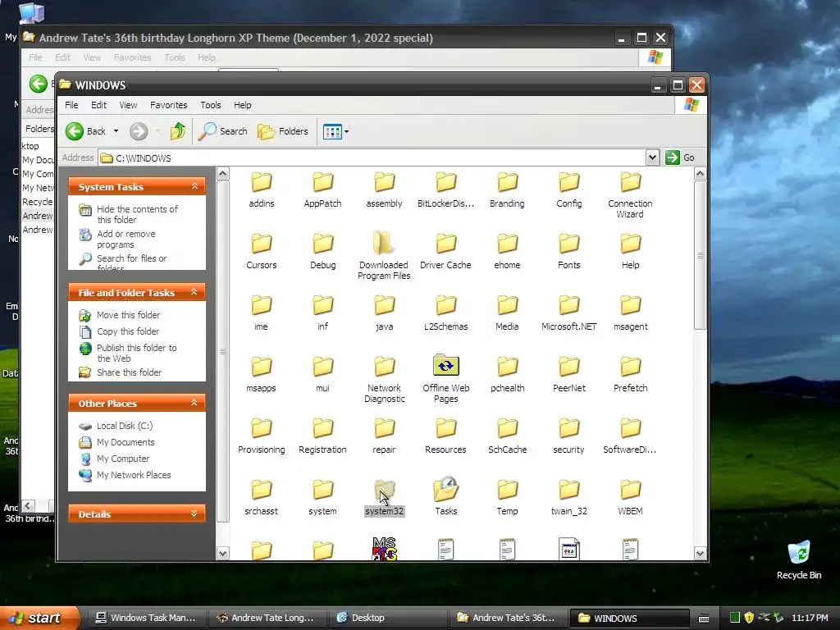Open the AppPatch folder
Image resolution: width=840 pixels, height=630 pixels.
click(x=322, y=190)
